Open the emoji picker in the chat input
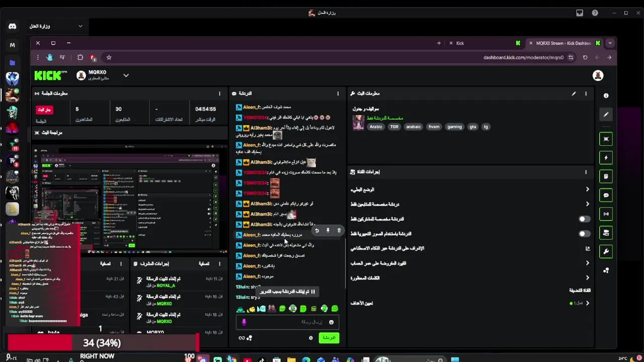 tap(331, 322)
